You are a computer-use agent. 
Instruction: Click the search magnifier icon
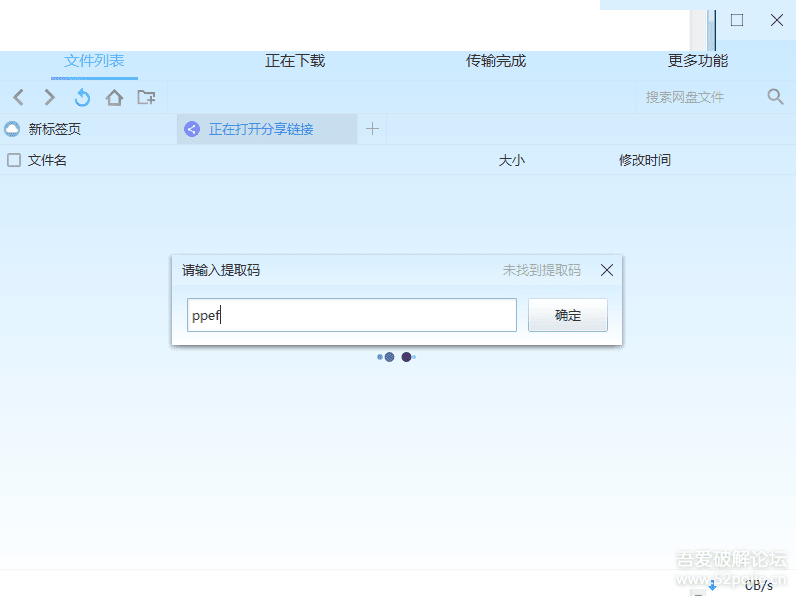[x=775, y=97]
